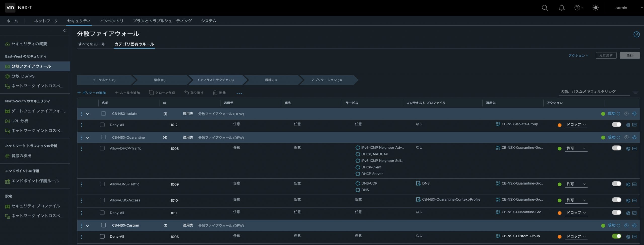
Task: Collapse the left sidebar with double-chevron icon
Action: 65,31
